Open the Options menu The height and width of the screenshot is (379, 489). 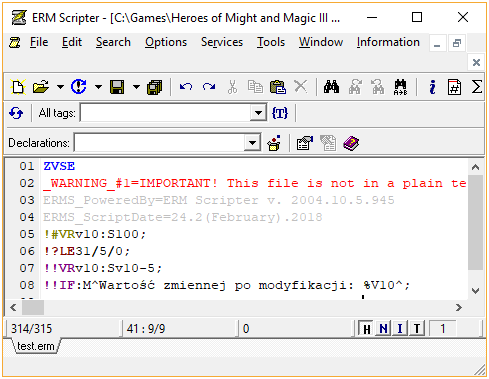tap(166, 42)
